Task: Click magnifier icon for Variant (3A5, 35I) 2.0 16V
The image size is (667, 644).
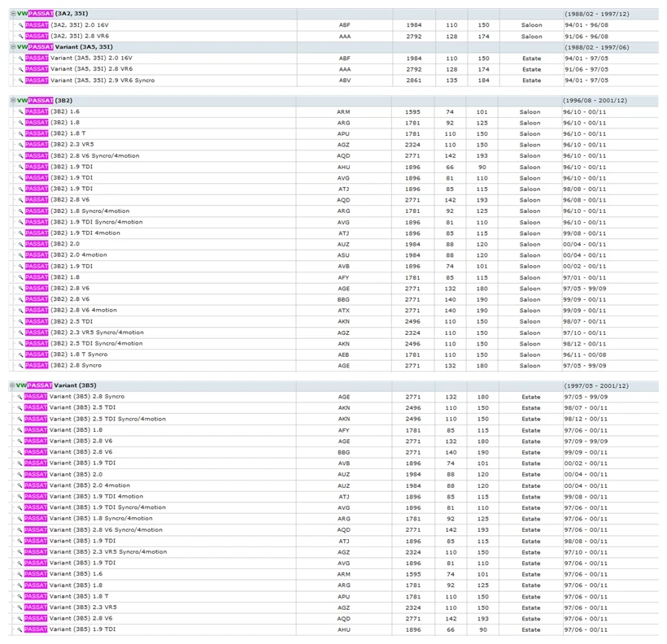Action: (x=20, y=59)
